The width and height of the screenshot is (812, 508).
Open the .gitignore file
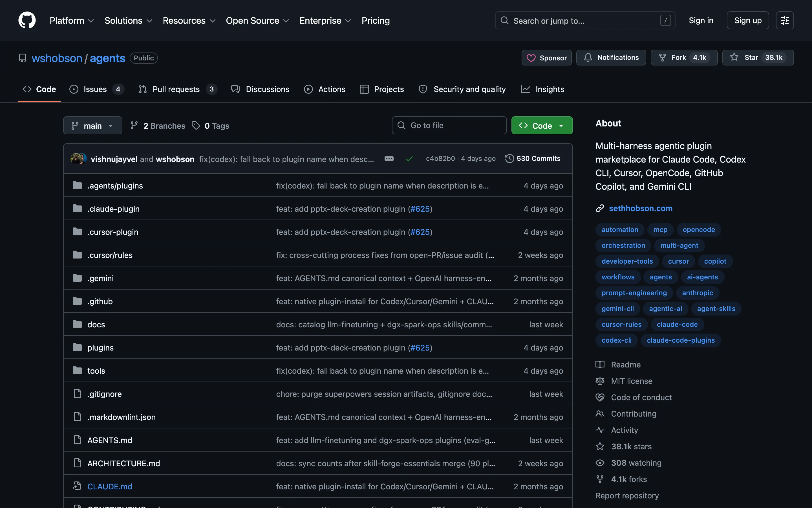click(x=104, y=394)
